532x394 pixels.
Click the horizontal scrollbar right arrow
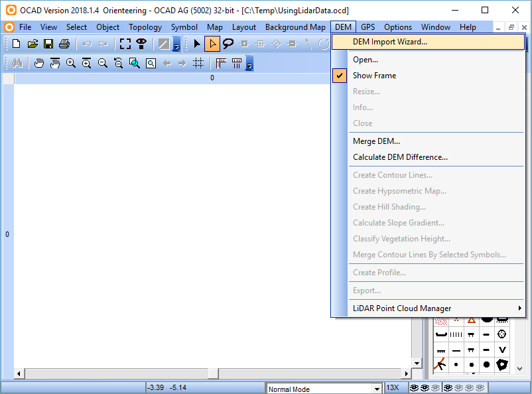tap(407, 373)
